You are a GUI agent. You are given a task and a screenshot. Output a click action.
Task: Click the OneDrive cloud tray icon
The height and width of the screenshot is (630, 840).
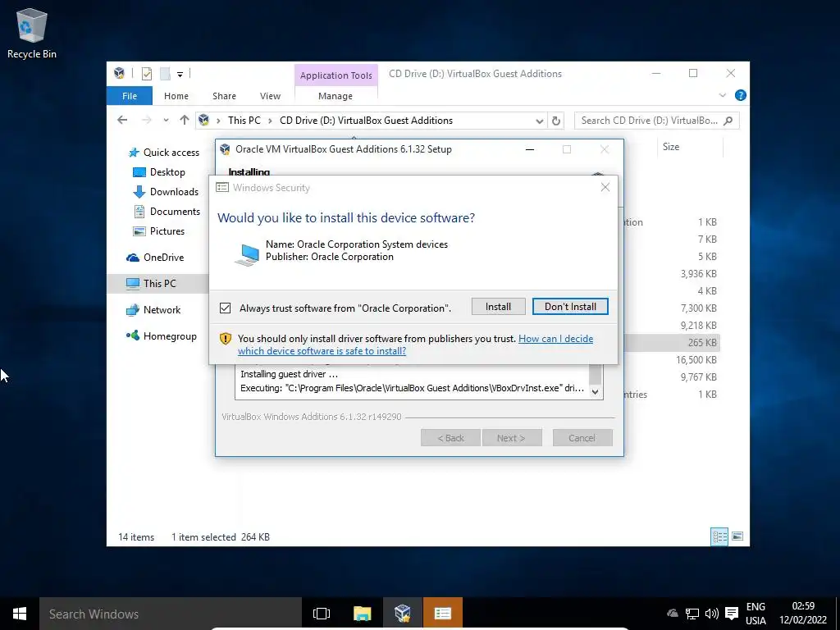pos(673,614)
